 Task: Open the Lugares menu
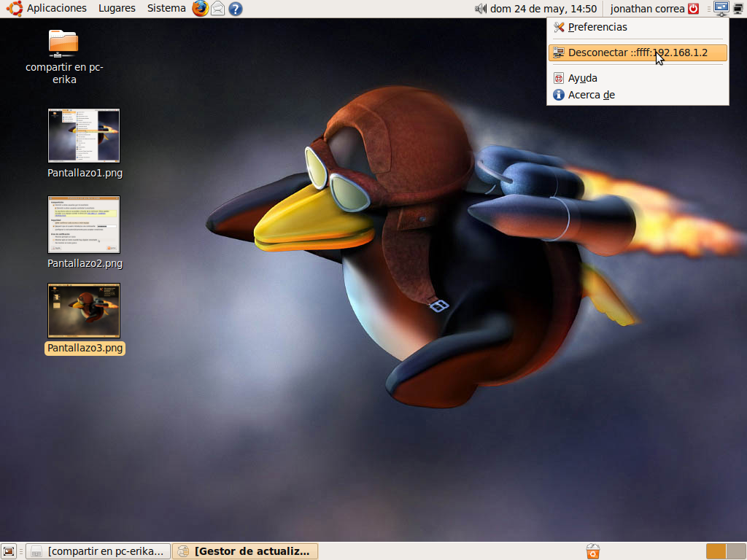tap(117, 8)
